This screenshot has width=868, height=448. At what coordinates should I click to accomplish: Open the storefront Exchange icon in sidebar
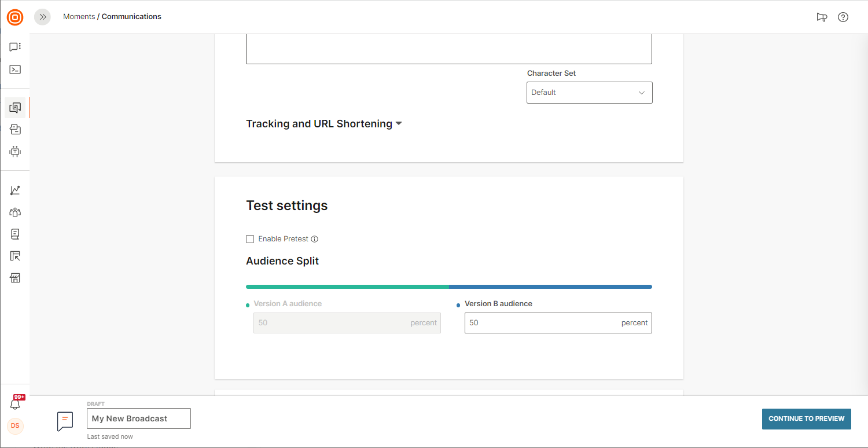click(x=15, y=278)
